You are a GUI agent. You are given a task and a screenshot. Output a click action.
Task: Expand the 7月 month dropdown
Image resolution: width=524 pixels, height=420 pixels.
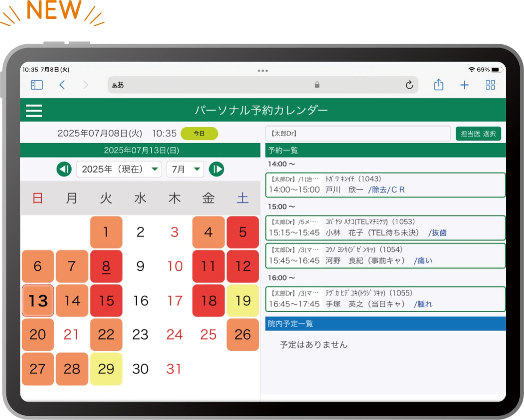(185, 169)
